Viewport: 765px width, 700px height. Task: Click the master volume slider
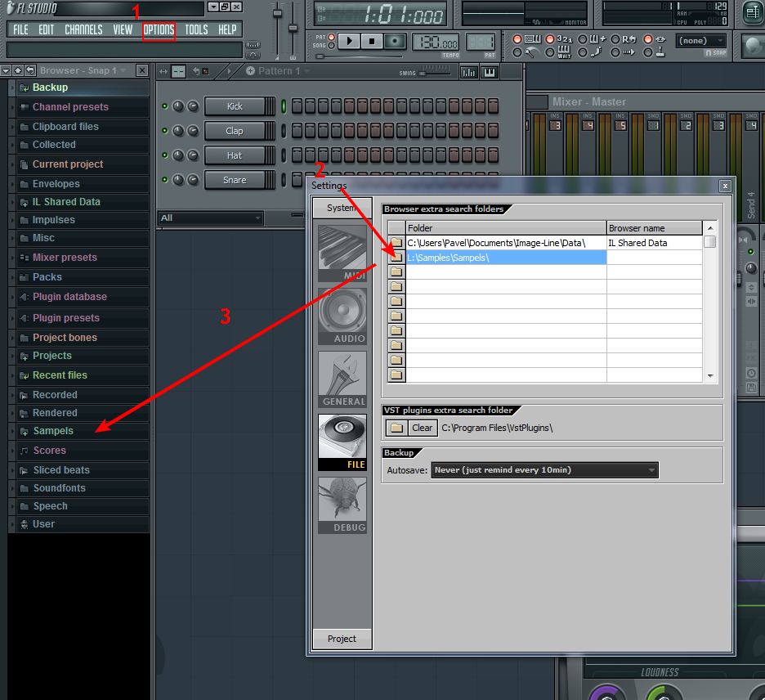point(277,29)
